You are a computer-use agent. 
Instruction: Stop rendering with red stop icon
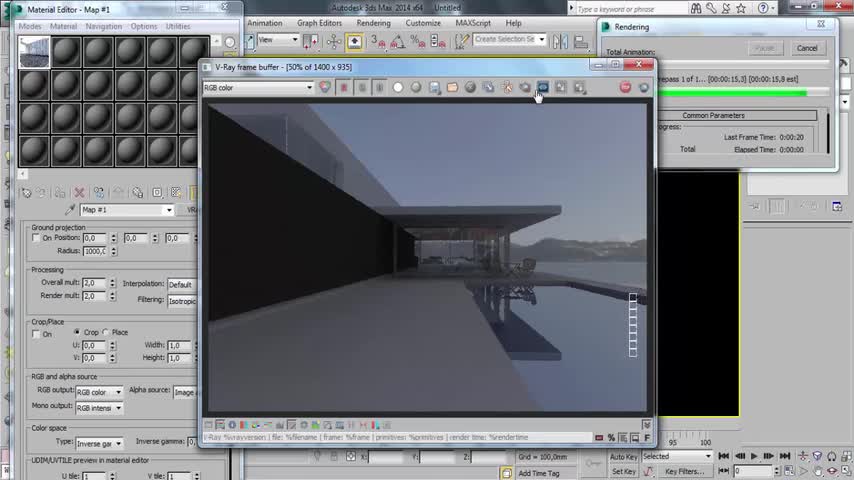point(625,87)
